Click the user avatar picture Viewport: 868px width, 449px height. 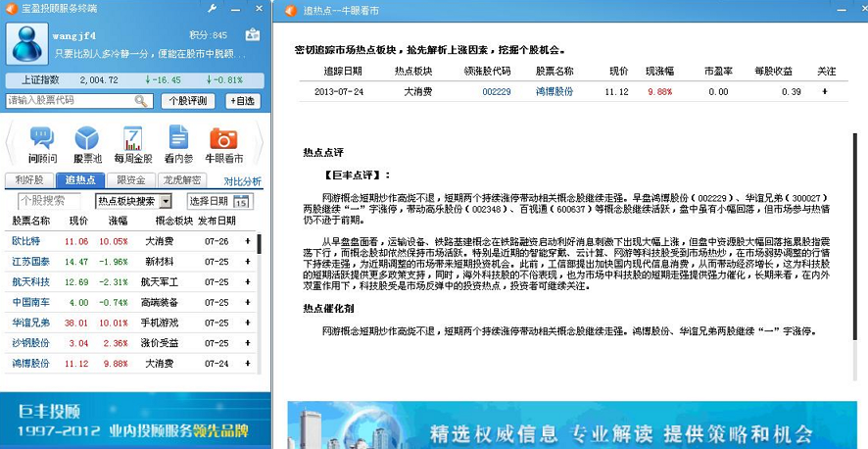point(26,44)
